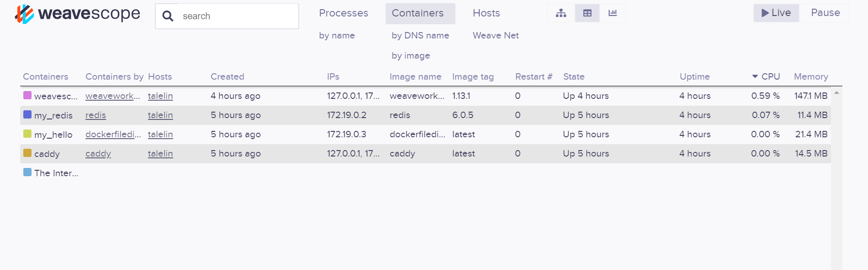Pause live updates
The width and height of the screenshot is (868, 270).
tap(826, 13)
